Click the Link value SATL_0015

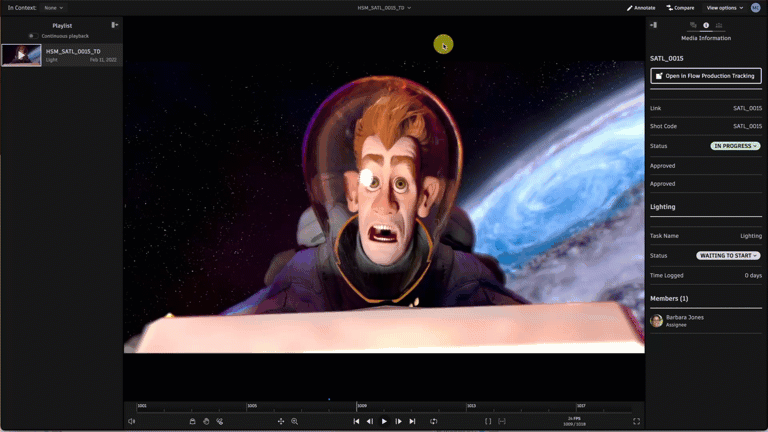click(x=747, y=108)
